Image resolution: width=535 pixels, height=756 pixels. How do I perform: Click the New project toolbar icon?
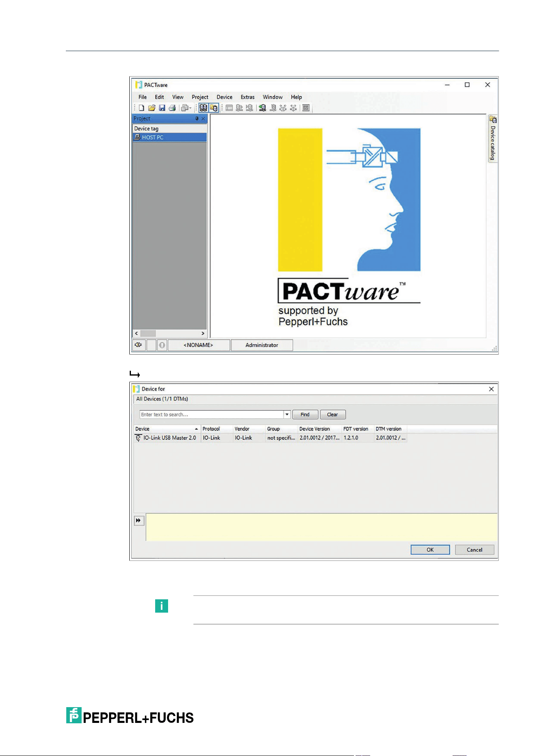coord(141,108)
